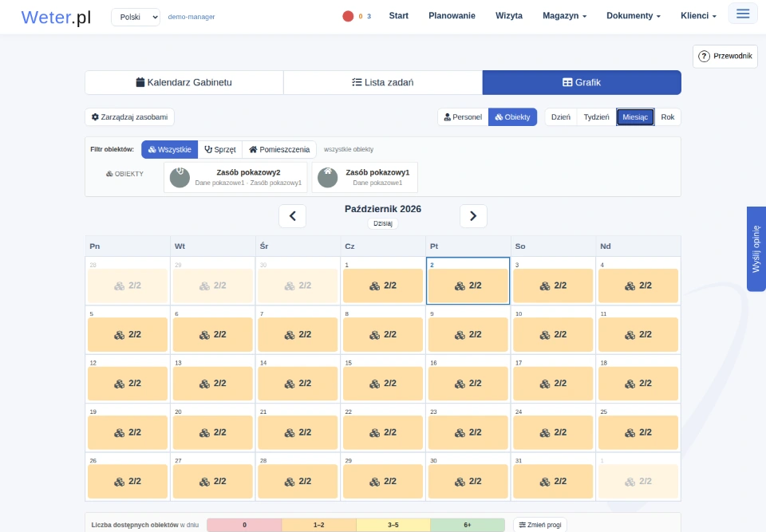Open the 2/2 availability on October 25

(x=638, y=432)
